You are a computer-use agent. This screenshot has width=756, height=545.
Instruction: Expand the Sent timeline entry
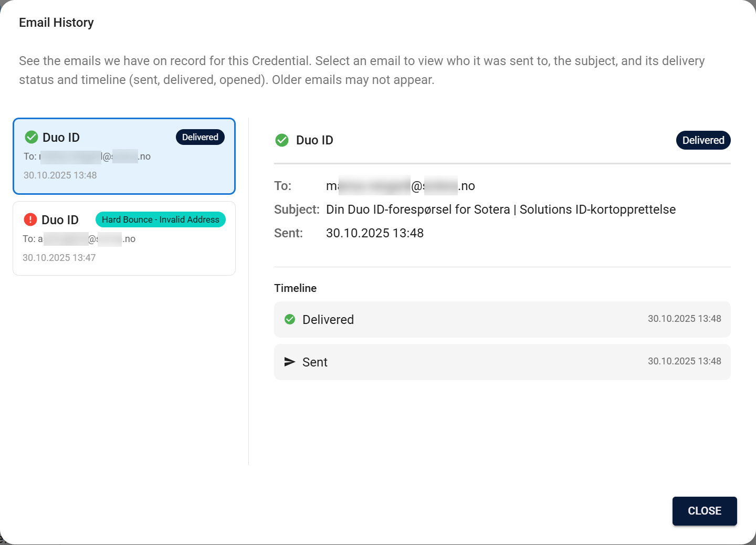[502, 362]
